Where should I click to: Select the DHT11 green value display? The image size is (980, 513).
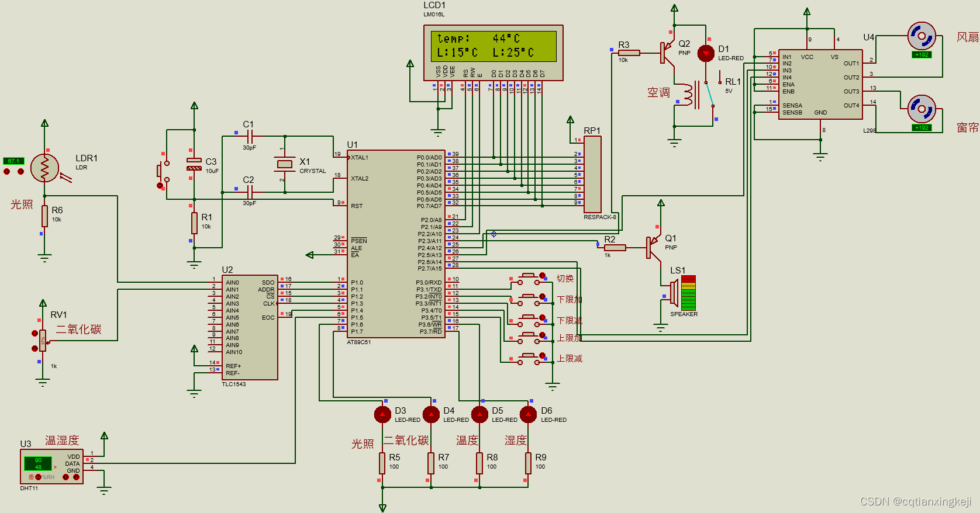tap(38, 464)
